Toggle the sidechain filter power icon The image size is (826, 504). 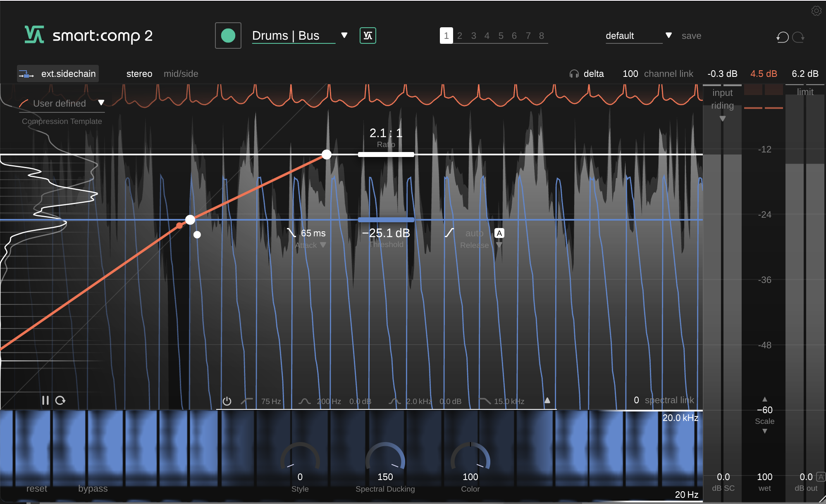[227, 401]
